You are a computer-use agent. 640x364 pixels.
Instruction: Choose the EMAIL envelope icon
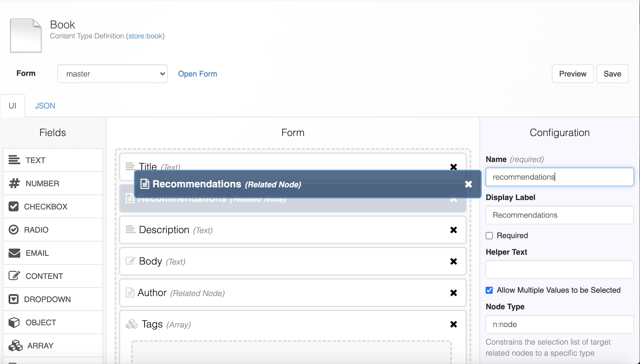click(14, 253)
